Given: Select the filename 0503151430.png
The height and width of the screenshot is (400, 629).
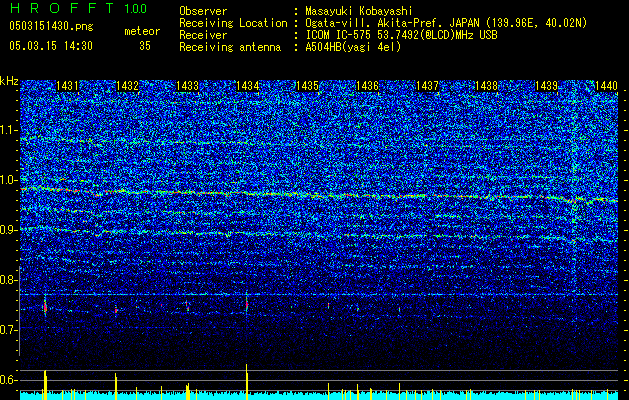Looking at the screenshot, I should click(51, 26).
